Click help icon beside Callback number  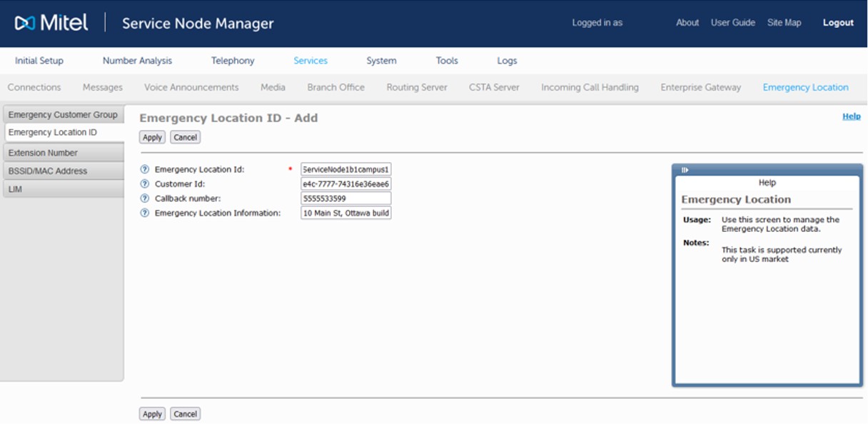tap(145, 198)
